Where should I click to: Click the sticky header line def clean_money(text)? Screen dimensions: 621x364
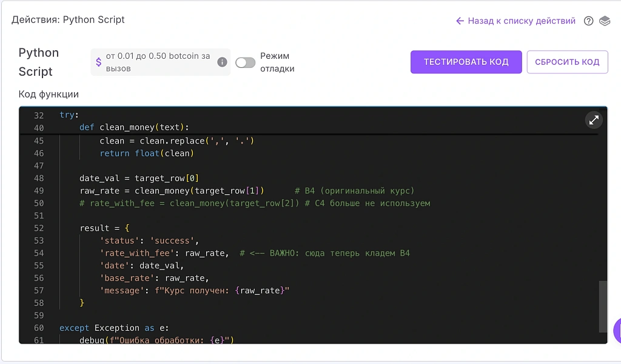134,127
